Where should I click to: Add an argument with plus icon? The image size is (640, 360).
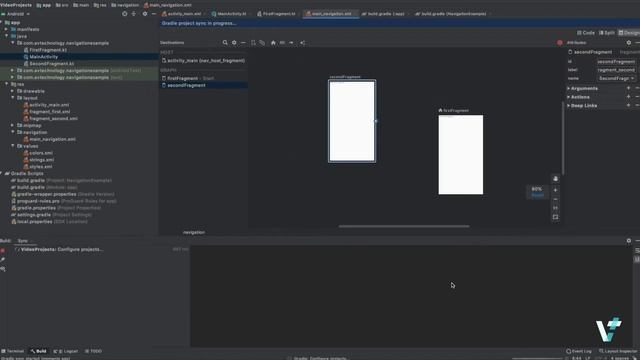(628, 88)
